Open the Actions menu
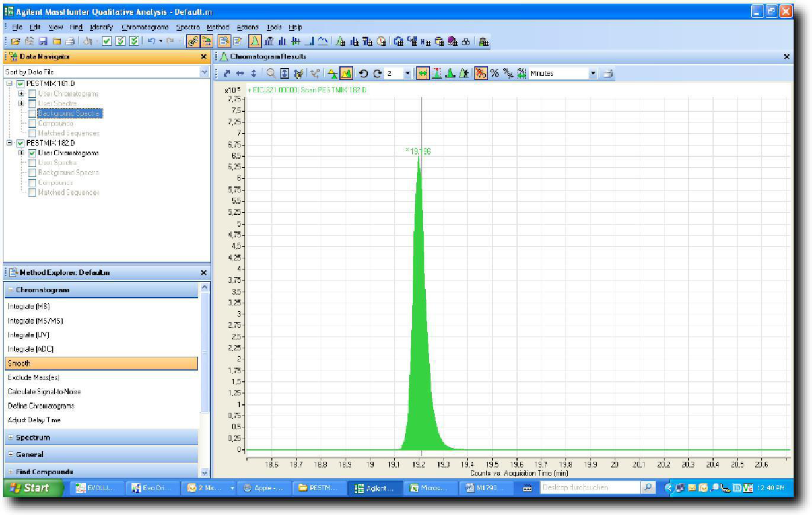This screenshot has width=812, height=515. pyautogui.click(x=248, y=27)
